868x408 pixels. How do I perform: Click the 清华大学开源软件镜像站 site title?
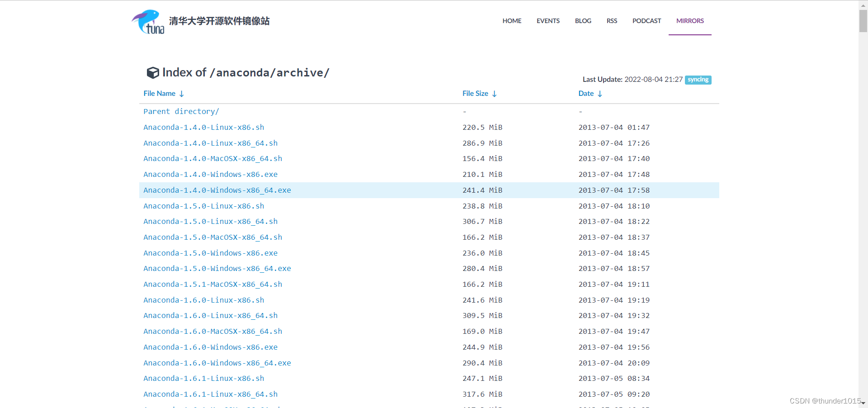click(219, 21)
